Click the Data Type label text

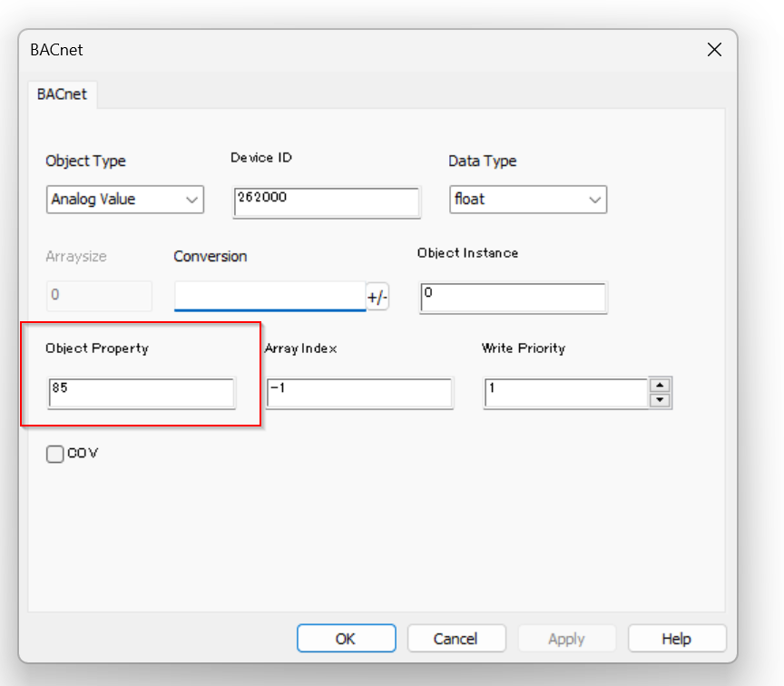tap(483, 161)
